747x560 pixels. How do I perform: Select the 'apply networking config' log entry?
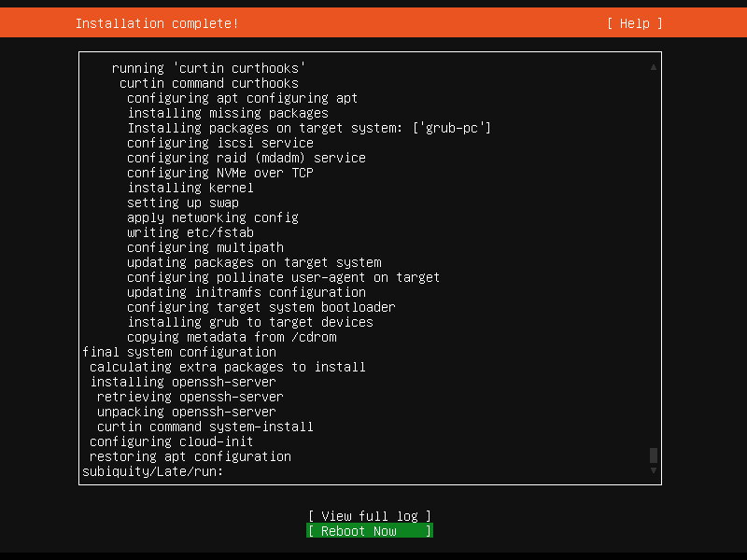tap(213, 217)
